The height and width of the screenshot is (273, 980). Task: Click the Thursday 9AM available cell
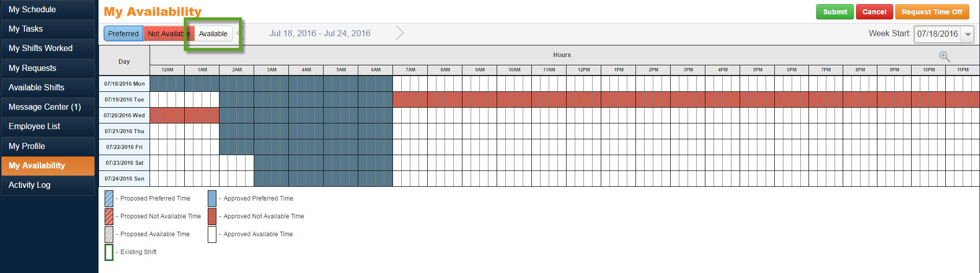click(480, 131)
